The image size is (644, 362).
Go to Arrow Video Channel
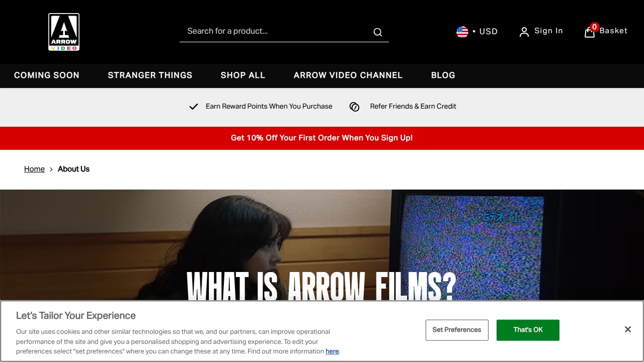pyautogui.click(x=348, y=75)
